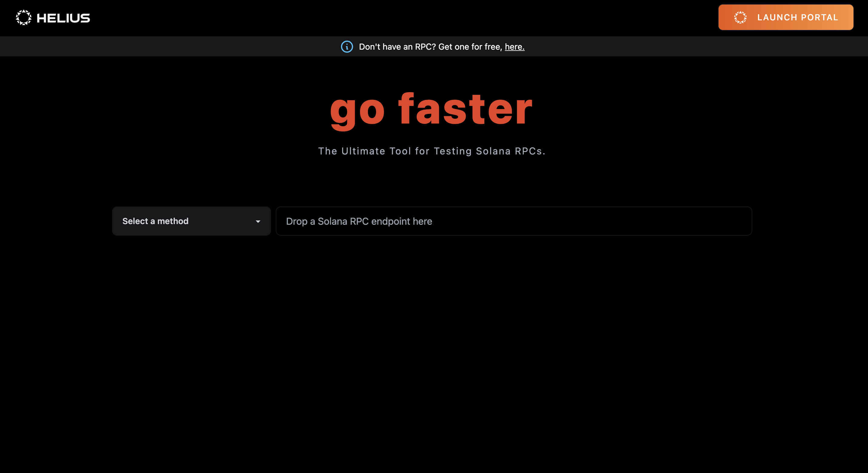Click the word "faster" in heading
868x473 pixels.
tap(465, 110)
